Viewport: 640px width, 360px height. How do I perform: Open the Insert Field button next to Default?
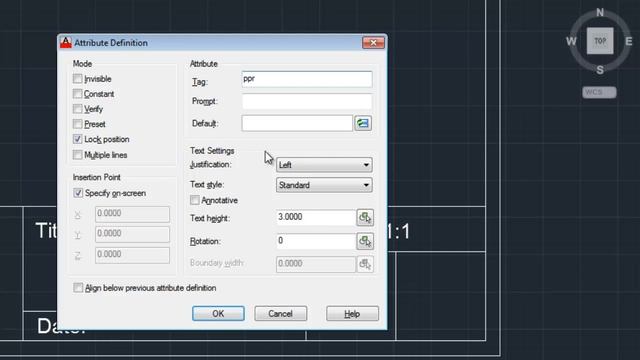point(363,123)
